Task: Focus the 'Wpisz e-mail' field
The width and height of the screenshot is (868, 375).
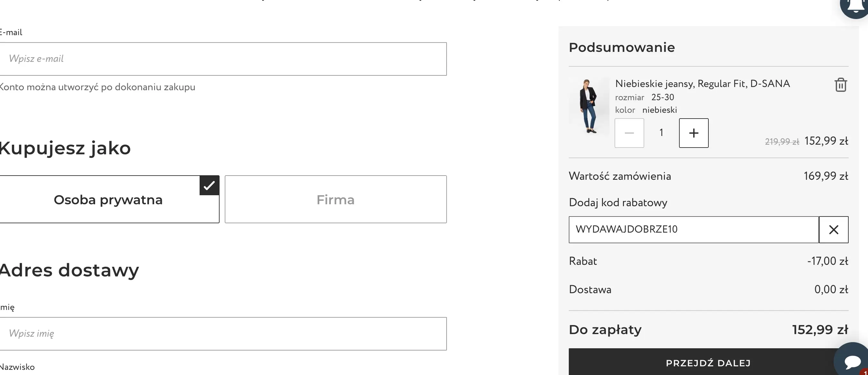Action: [222, 59]
